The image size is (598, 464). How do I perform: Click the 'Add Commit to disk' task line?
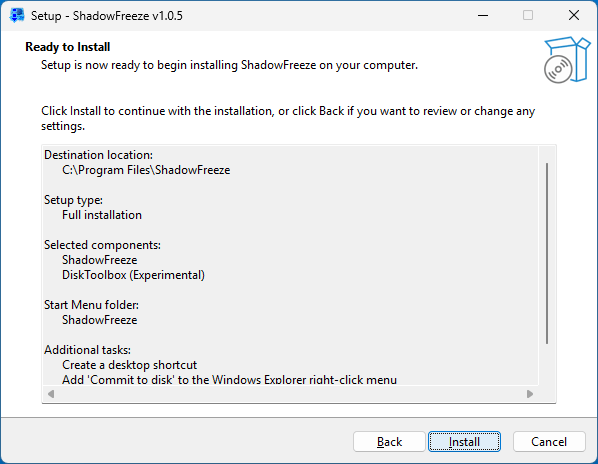coord(230,379)
